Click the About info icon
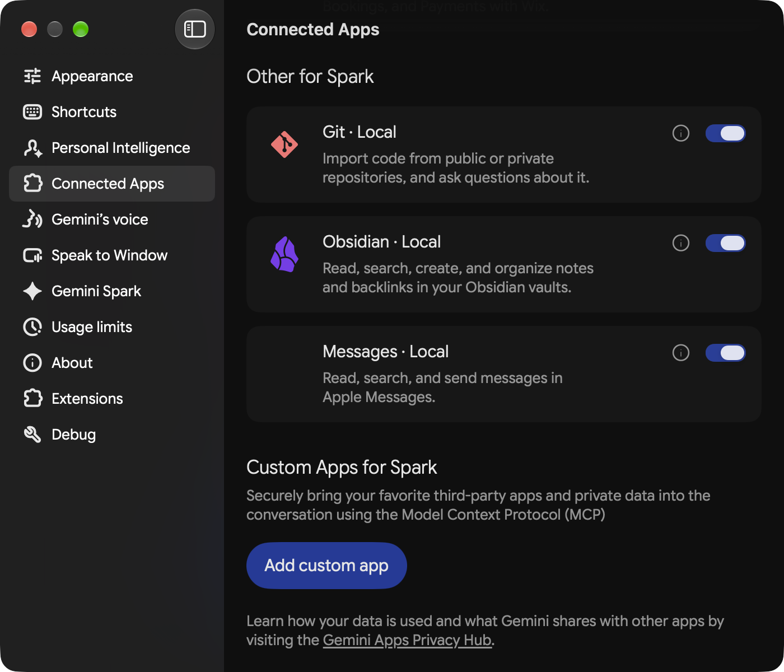The height and width of the screenshot is (672, 784). pos(32,363)
